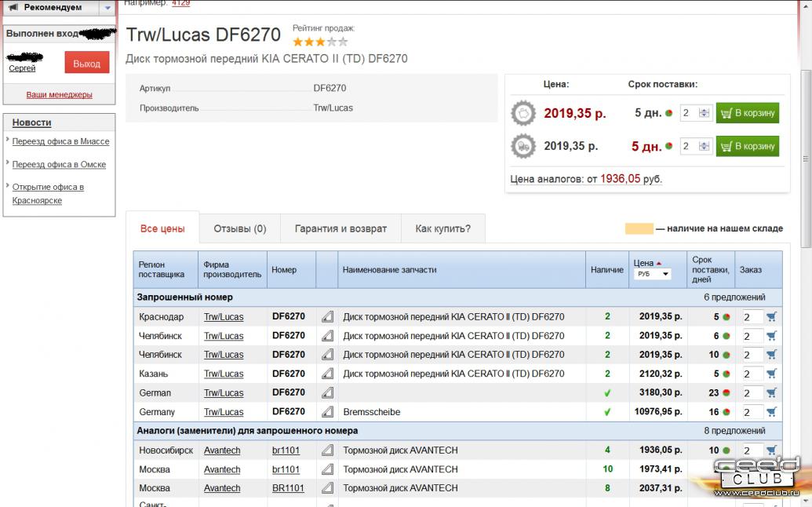
Task: Open note icon in Краснодар row
Action: pyautogui.click(x=327, y=316)
